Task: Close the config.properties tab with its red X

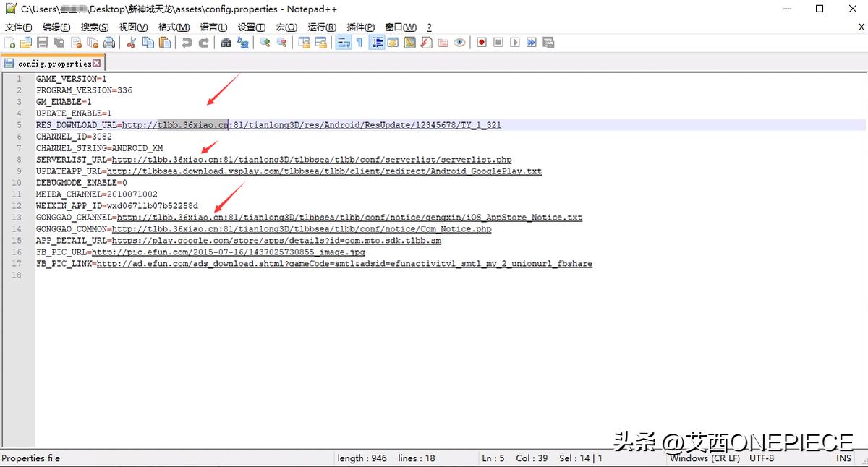Action: (97, 64)
